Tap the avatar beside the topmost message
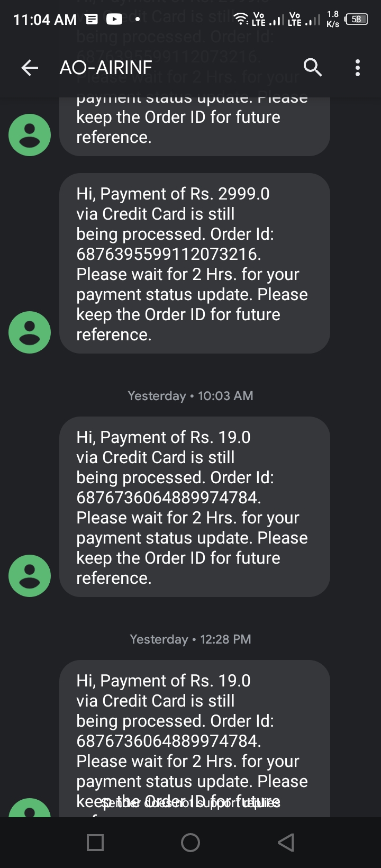This screenshot has height=868, width=381. tap(30, 135)
